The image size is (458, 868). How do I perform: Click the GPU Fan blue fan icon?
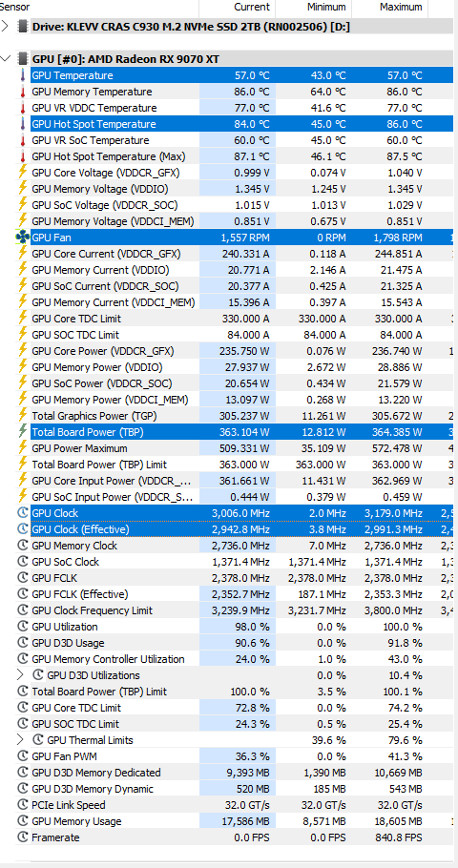[22, 238]
